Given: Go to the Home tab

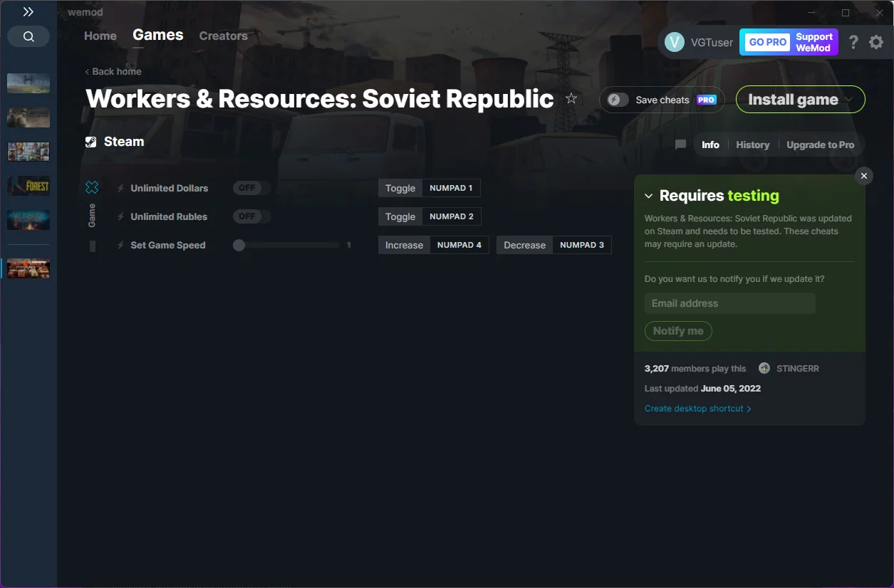Looking at the screenshot, I should (100, 36).
